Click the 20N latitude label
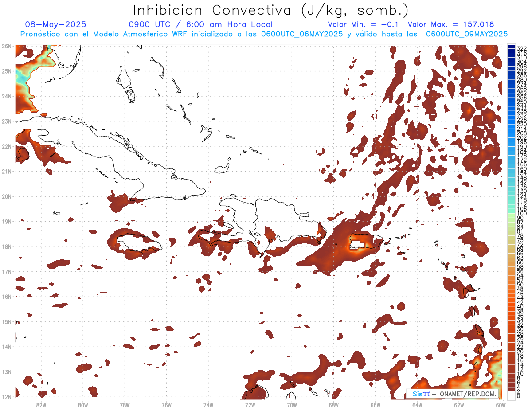The height and width of the screenshot is (411, 532). click(x=6, y=196)
